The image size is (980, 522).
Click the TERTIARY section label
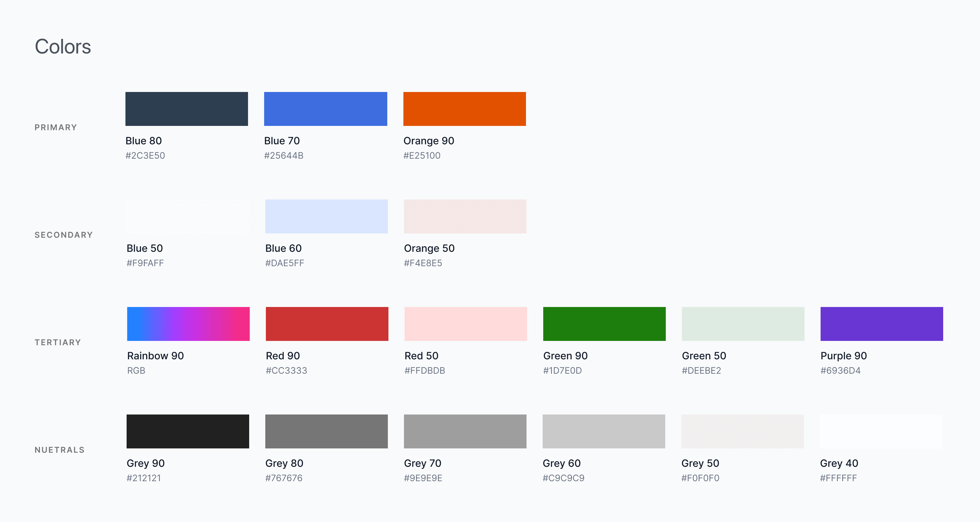[58, 342]
